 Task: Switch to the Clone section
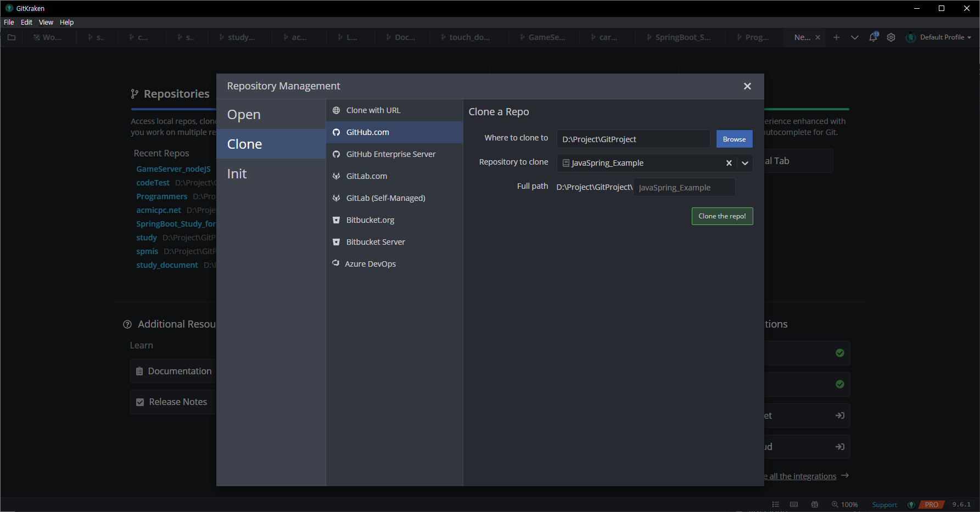(x=271, y=144)
